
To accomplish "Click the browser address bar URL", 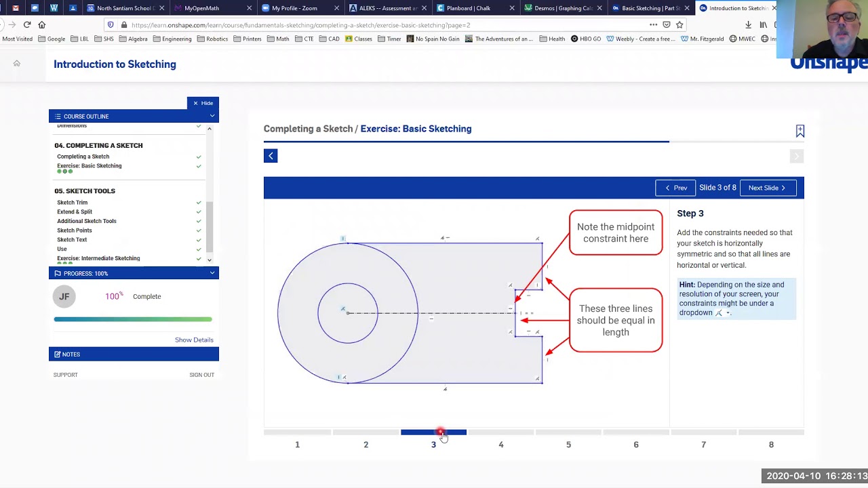I will point(300,25).
